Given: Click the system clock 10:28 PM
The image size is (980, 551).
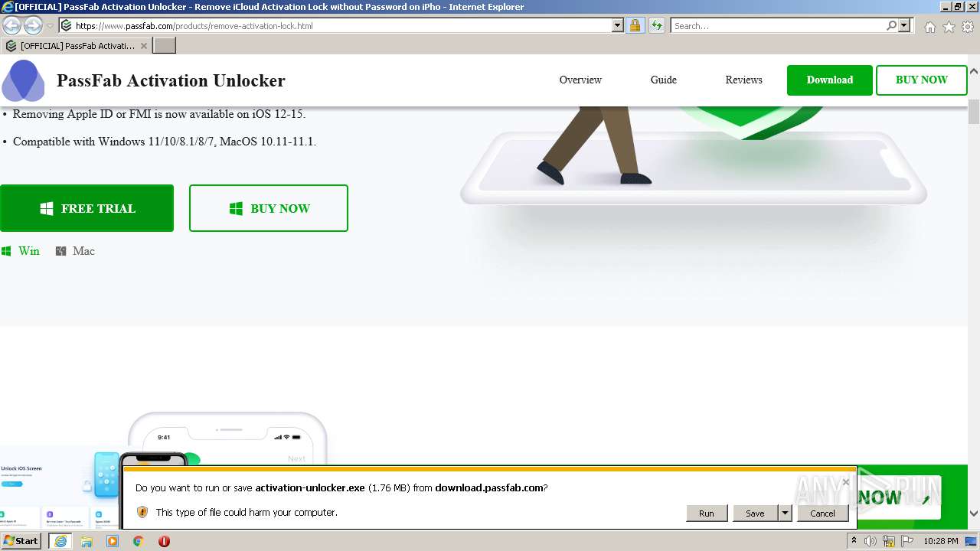Looking at the screenshot, I should (941, 541).
